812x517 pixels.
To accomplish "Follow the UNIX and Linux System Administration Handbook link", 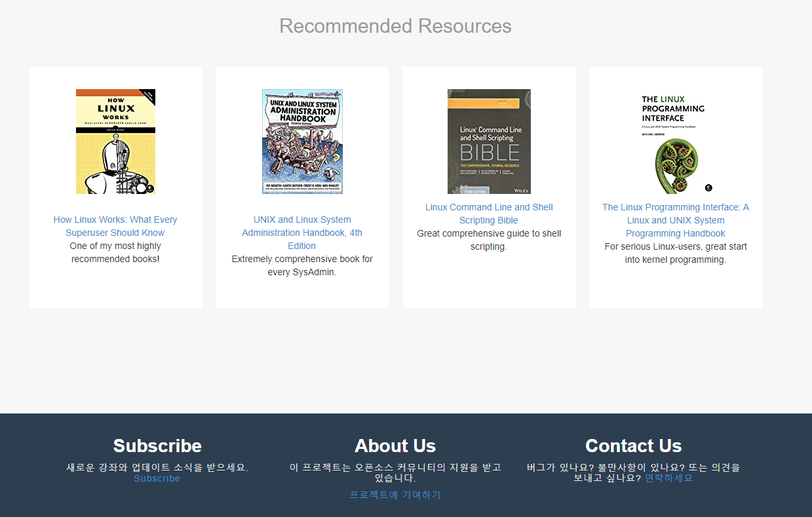I will point(302,233).
